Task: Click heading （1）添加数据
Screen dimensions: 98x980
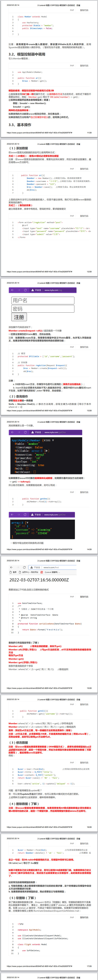Action: click(x=18, y=148)
